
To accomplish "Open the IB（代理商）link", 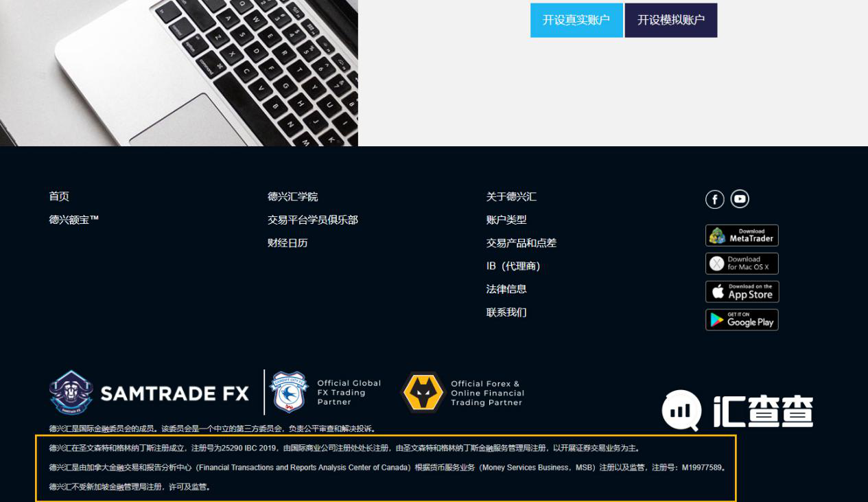I will coord(513,266).
